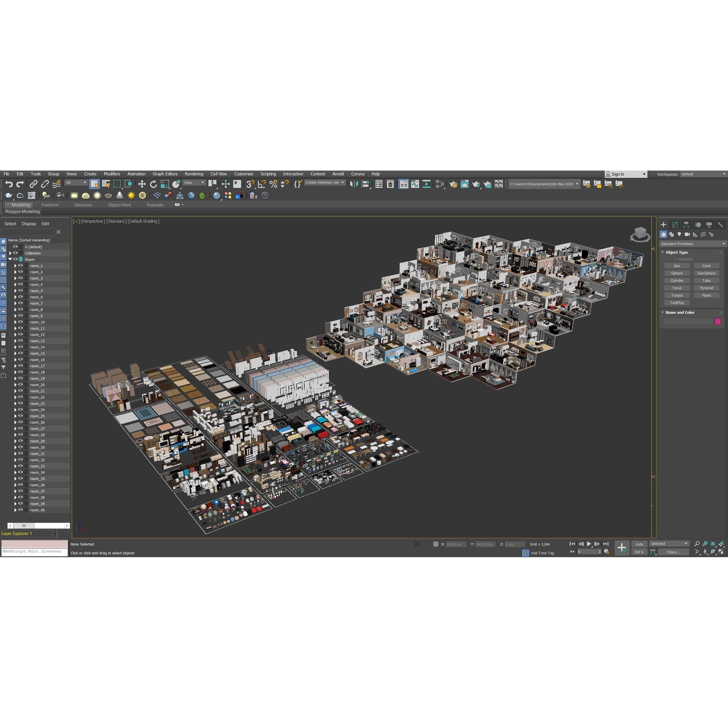Click the Undo icon in the toolbar
728x728 pixels.
(x=9, y=184)
